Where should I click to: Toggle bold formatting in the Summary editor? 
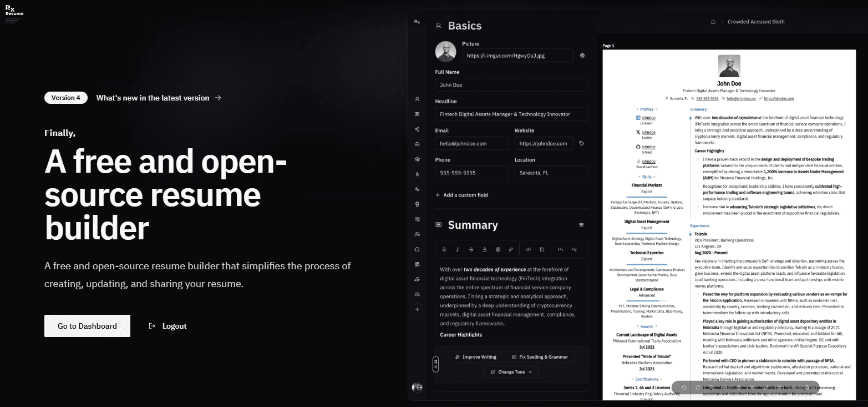point(444,249)
